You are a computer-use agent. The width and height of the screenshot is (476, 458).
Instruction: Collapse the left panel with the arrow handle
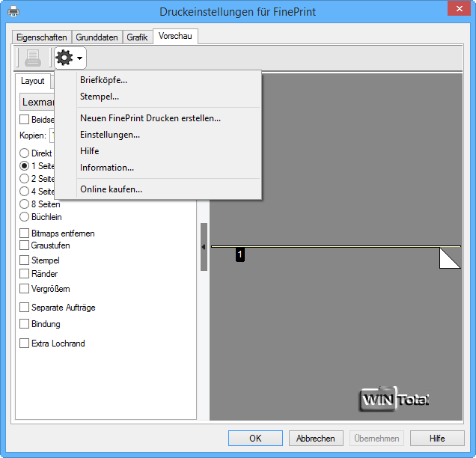[x=204, y=247]
